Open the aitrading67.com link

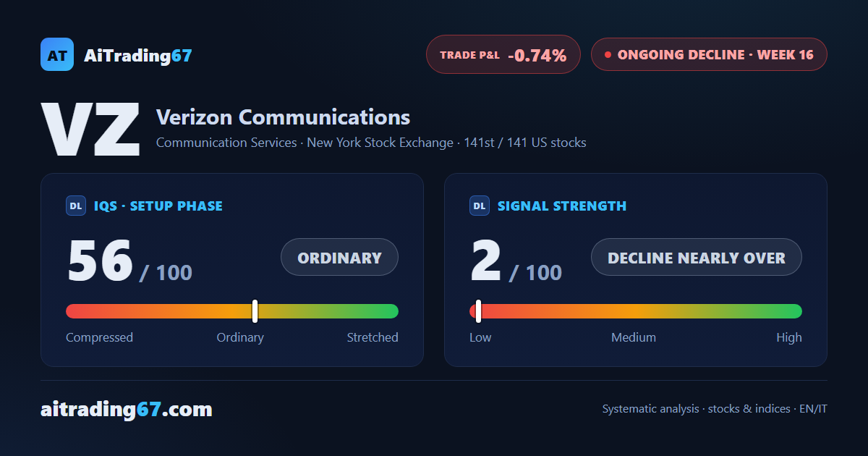point(127,410)
